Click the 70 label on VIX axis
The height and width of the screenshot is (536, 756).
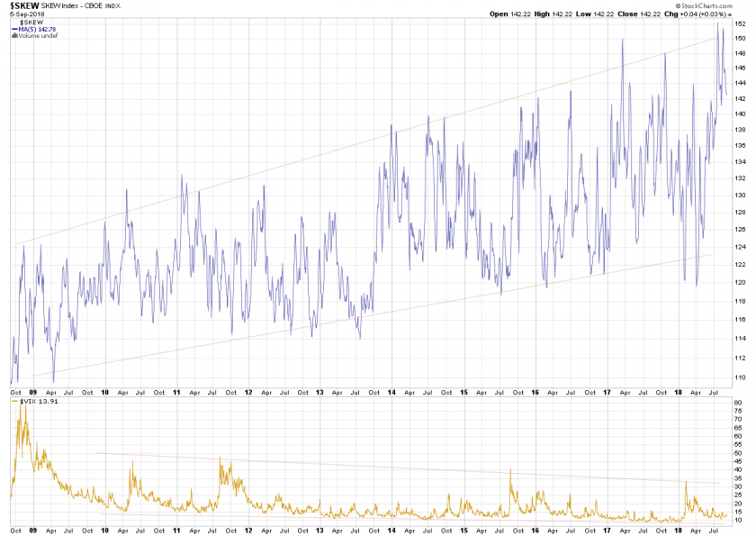tap(738, 419)
